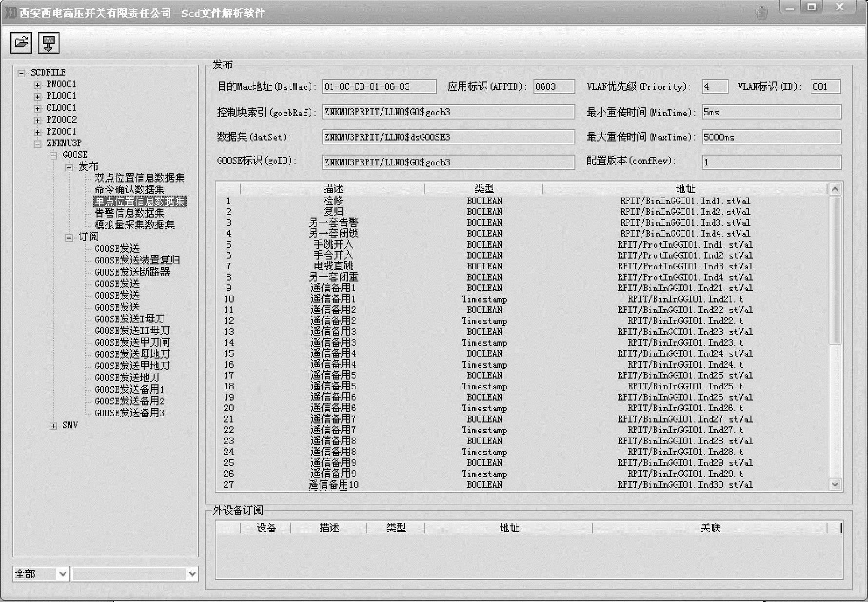Select GOOSE发送备用1 subscription item
The height and width of the screenshot is (602, 868).
click(x=129, y=389)
